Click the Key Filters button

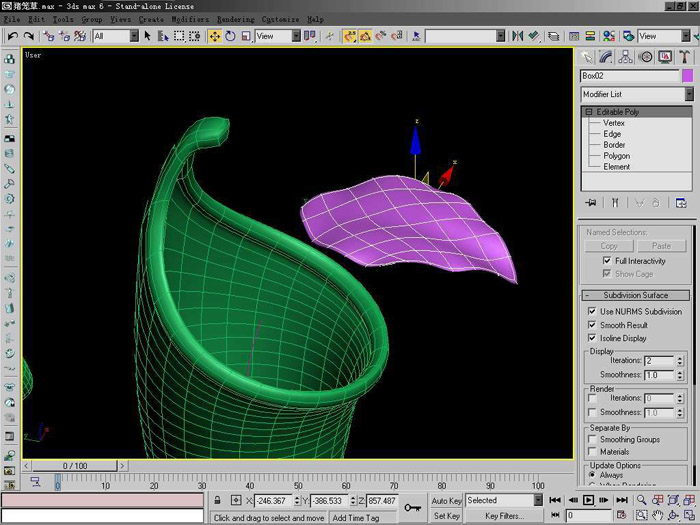(x=504, y=516)
